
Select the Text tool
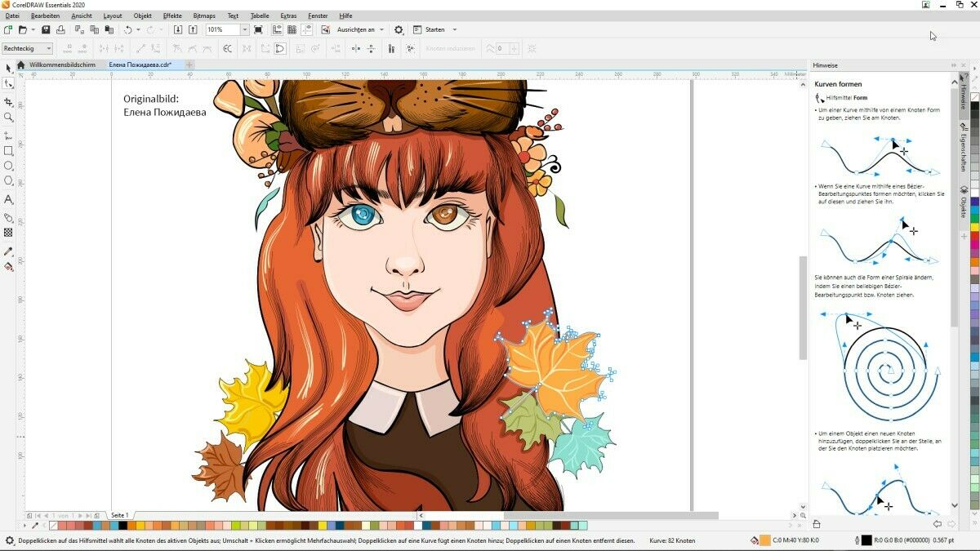tap(8, 200)
